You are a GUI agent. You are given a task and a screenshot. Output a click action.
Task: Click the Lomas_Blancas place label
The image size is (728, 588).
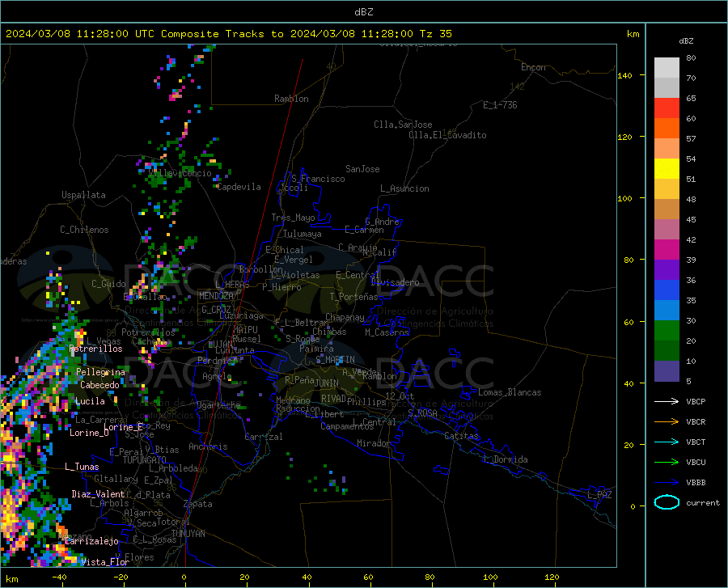tap(510, 392)
